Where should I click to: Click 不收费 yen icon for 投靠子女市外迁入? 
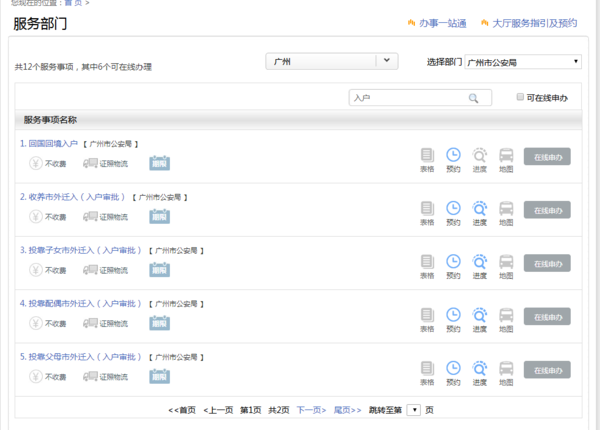(36, 270)
